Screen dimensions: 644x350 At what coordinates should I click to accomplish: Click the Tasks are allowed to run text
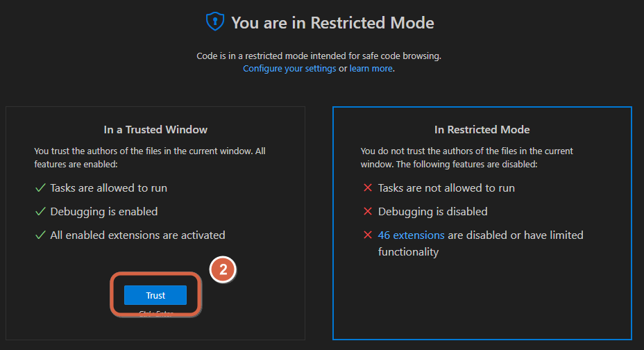pos(108,188)
